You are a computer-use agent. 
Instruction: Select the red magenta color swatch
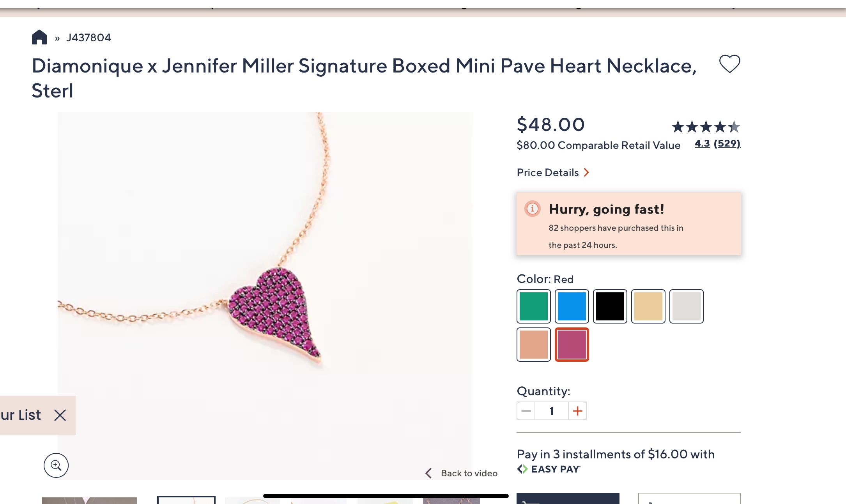(x=572, y=345)
